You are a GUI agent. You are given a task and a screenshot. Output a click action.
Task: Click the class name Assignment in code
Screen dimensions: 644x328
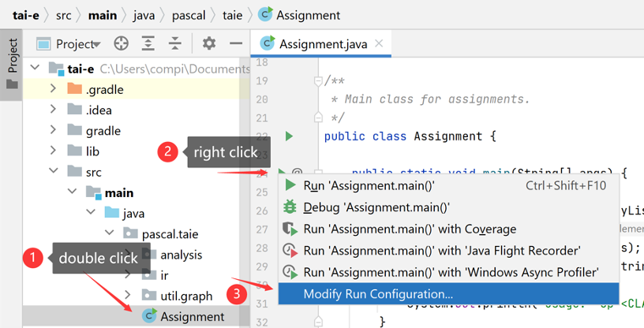[x=447, y=136]
